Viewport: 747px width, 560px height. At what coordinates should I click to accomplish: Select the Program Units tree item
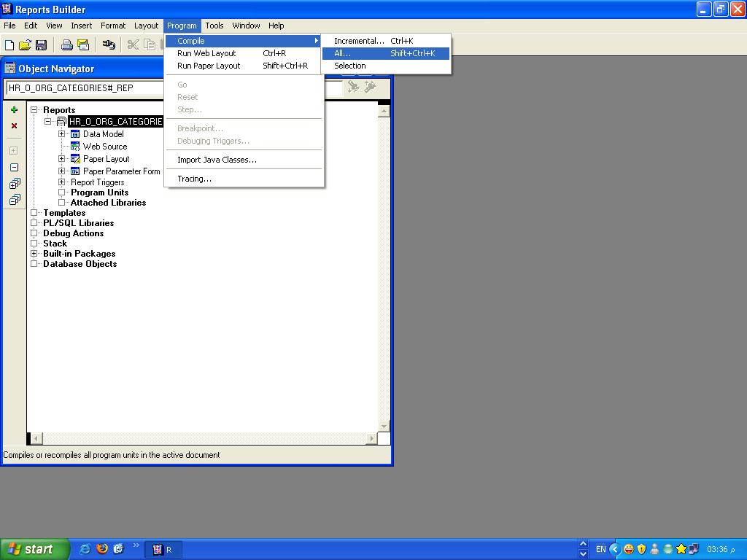point(99,192)
